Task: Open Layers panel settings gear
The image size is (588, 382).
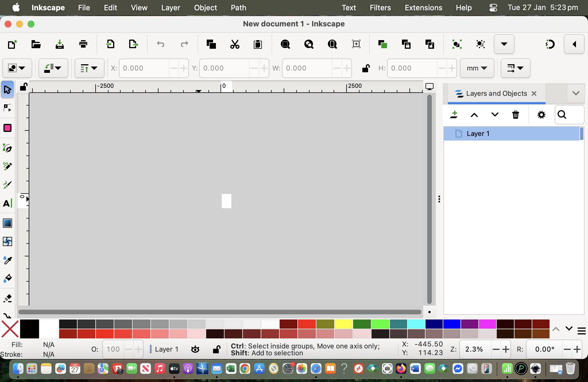Action: click(541, 115)
